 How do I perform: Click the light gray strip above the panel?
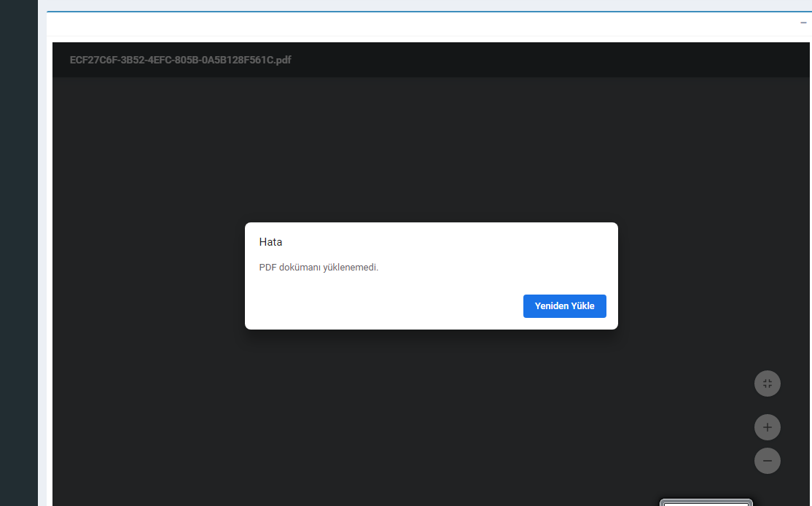pos(423,5)
